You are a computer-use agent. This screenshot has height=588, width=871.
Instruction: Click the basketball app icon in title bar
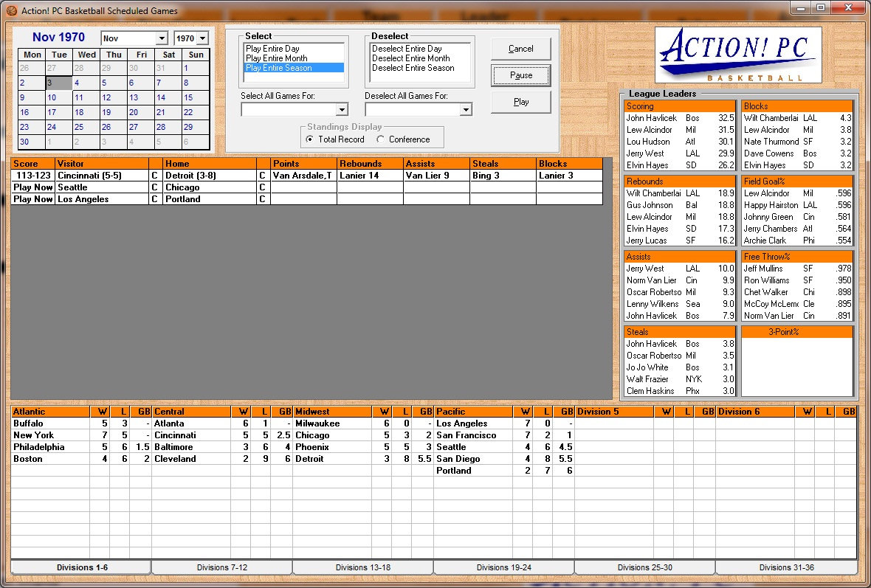(11, 10)
